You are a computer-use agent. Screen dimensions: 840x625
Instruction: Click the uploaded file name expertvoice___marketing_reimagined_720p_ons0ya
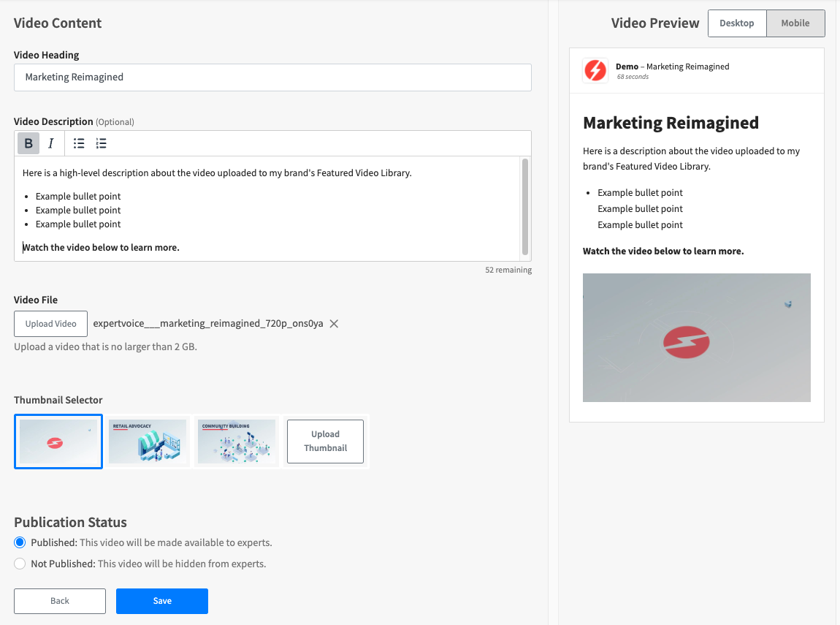click(x=208, y=323)
